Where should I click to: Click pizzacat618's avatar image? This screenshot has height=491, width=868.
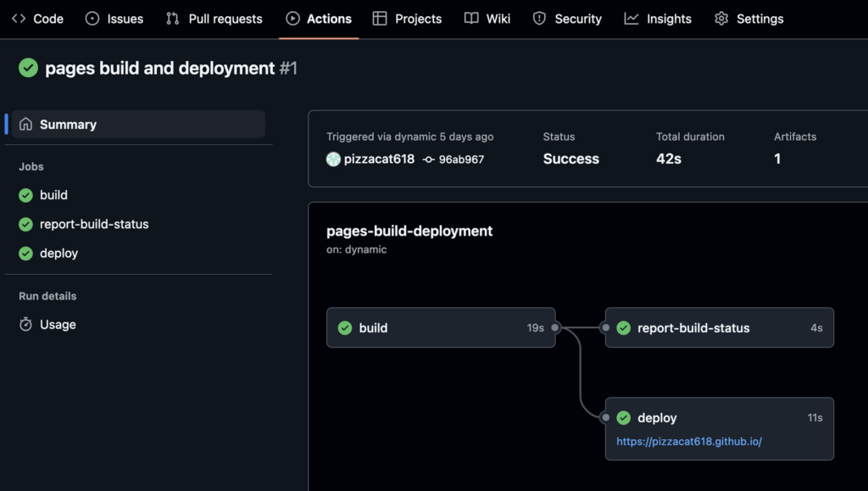pos(333,159)
